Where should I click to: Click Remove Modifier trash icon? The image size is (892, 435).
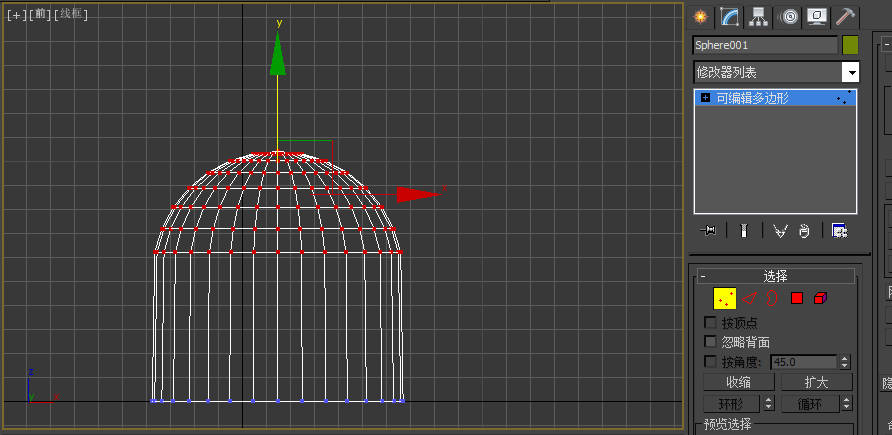point(804,231)
